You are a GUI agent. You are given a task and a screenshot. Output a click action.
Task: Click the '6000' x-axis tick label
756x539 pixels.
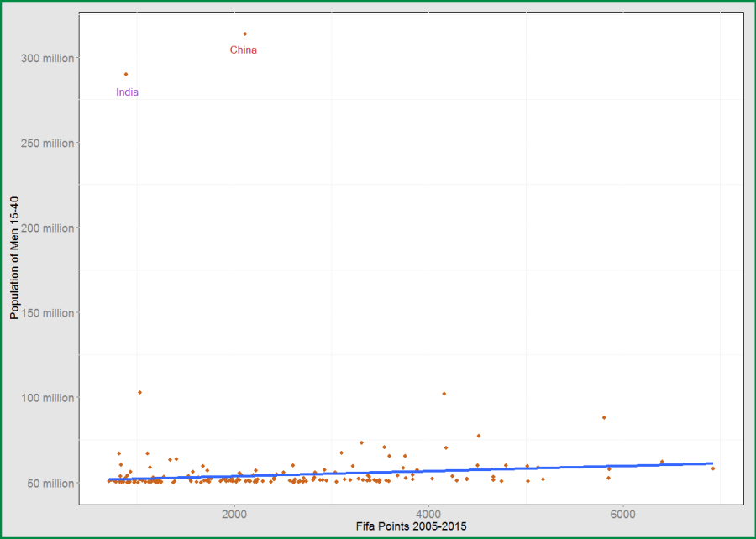pos(622,513)
